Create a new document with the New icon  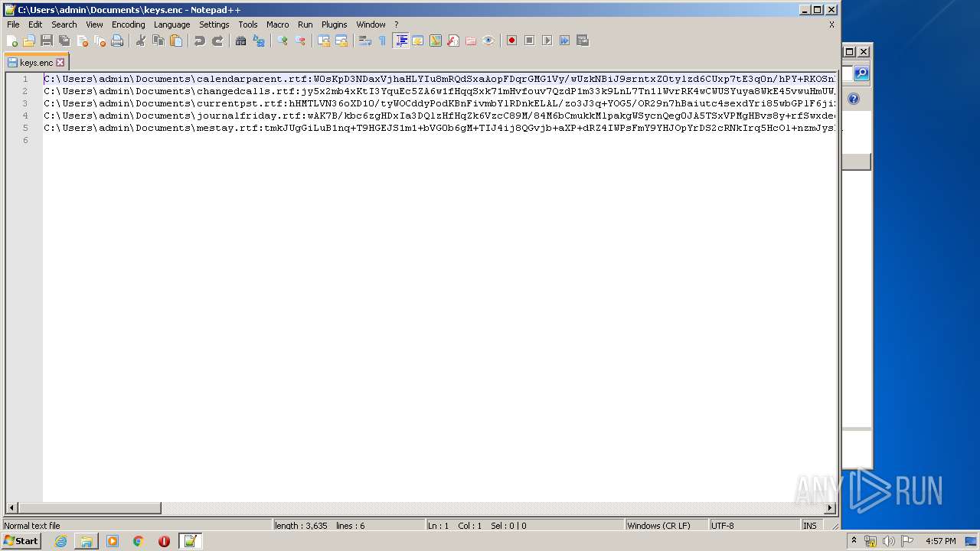point(11,41)
